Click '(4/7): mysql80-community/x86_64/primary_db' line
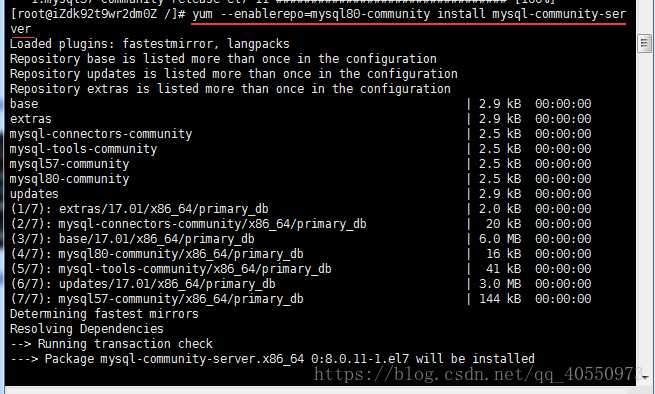The height and width of the screenshot is (394, 655). coord(157,254)
